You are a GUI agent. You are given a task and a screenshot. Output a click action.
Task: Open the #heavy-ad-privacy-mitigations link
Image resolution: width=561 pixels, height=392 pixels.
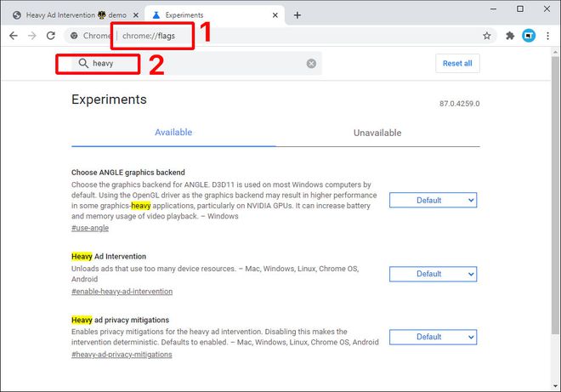click(122, 355)
